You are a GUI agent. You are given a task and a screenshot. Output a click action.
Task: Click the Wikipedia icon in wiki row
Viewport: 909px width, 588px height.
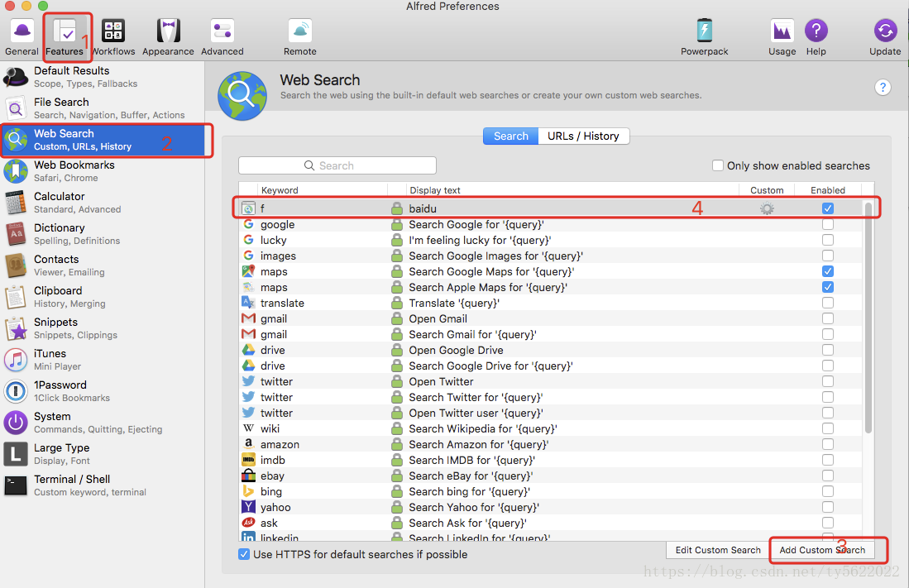248,428
